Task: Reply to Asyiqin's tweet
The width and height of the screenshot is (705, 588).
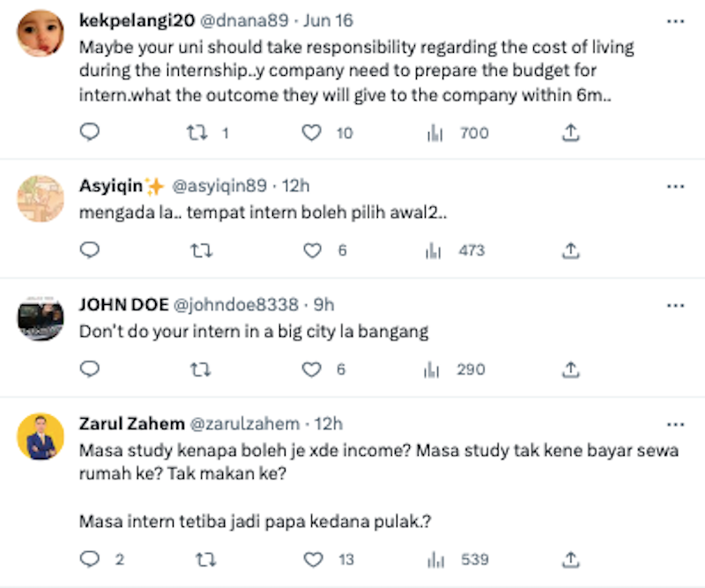Action: pos(90,250)
